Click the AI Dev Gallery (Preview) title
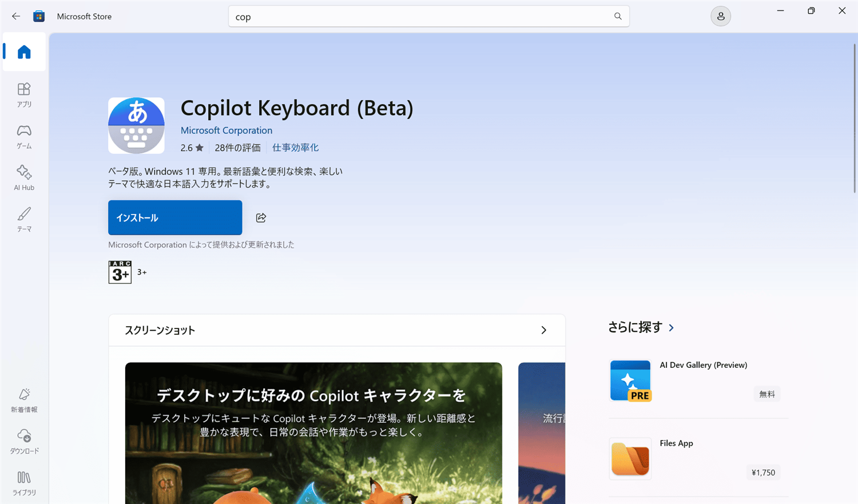The image size is (858, 504). pyautogui.click(x=704, y=365)
